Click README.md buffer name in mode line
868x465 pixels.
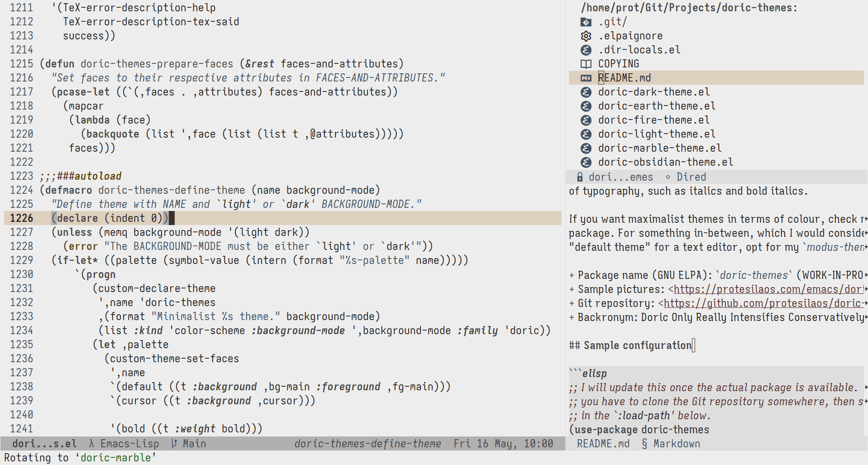(x=603, y=444)
